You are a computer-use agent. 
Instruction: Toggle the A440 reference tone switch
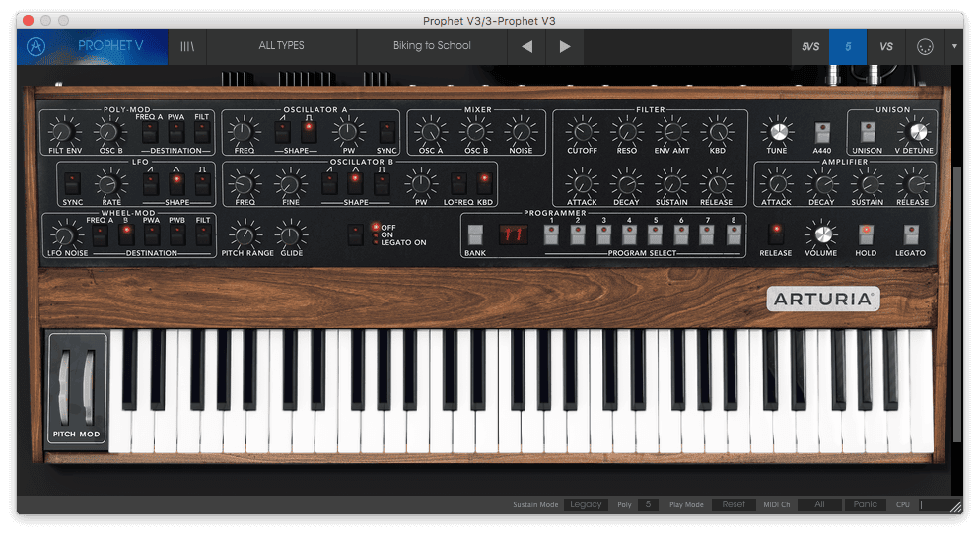pyautogui.click(x=822, y=132)
